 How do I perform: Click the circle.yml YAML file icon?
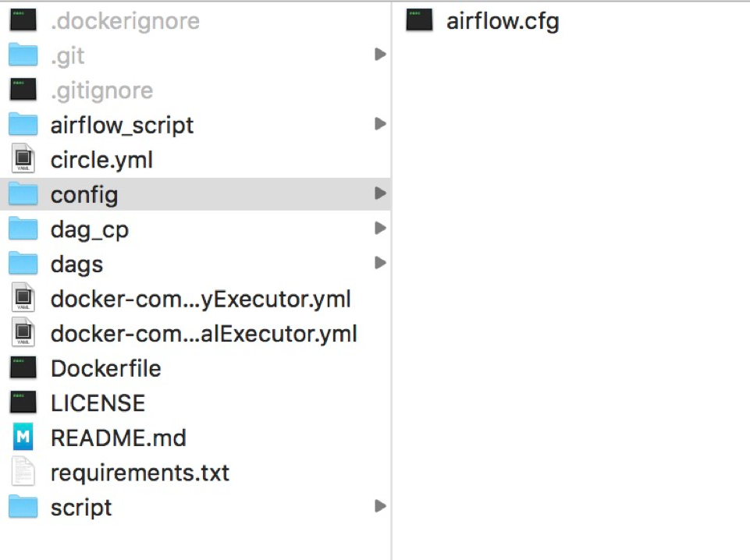[x=22, y=159]
